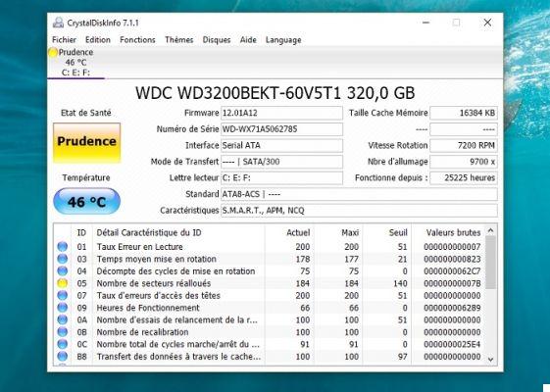The image size is (550, 392).
Task: Click the SMART list vertical scrollbar thumb
Action: [491, 263]
